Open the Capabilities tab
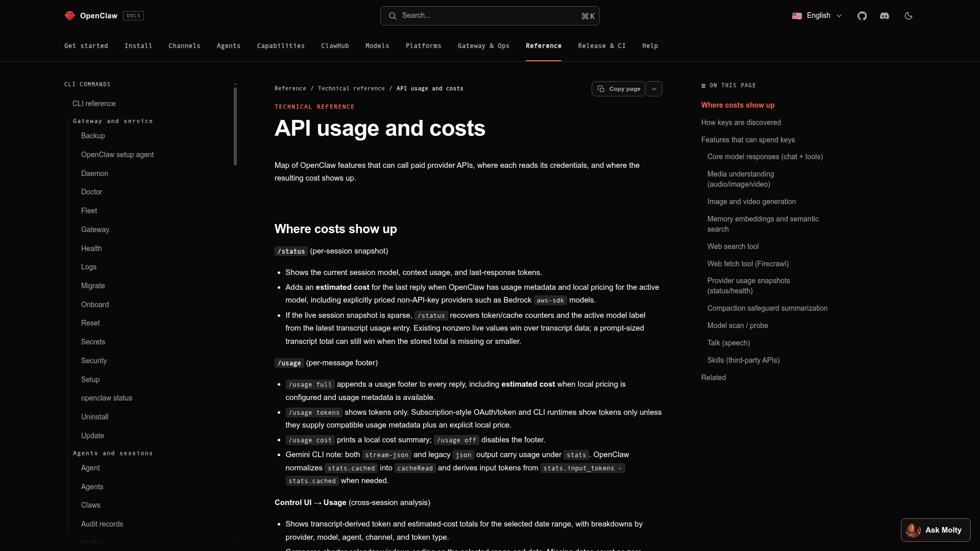980x551 pixels. pos(281,46)
